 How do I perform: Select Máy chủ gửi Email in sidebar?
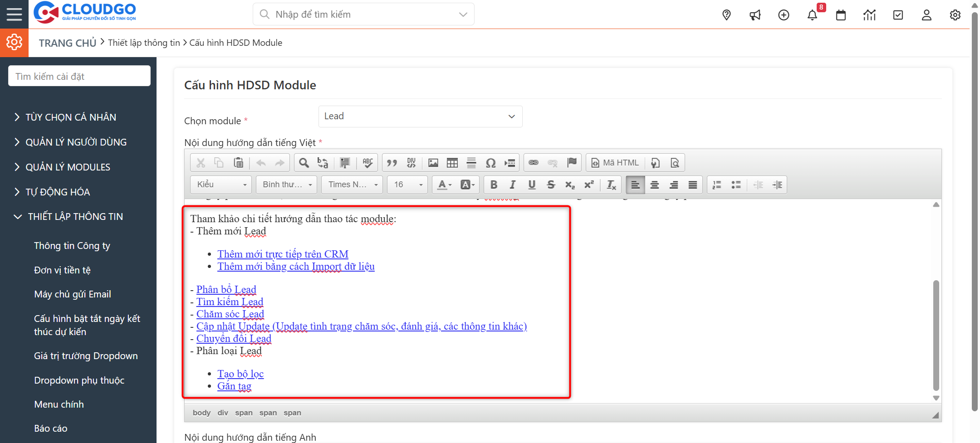[x=73, y=294]
